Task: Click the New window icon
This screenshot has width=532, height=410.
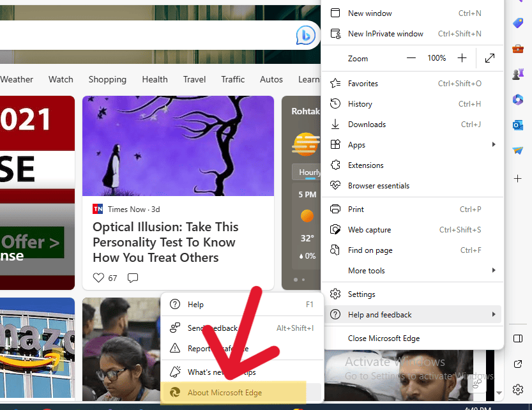Action: 335,13
